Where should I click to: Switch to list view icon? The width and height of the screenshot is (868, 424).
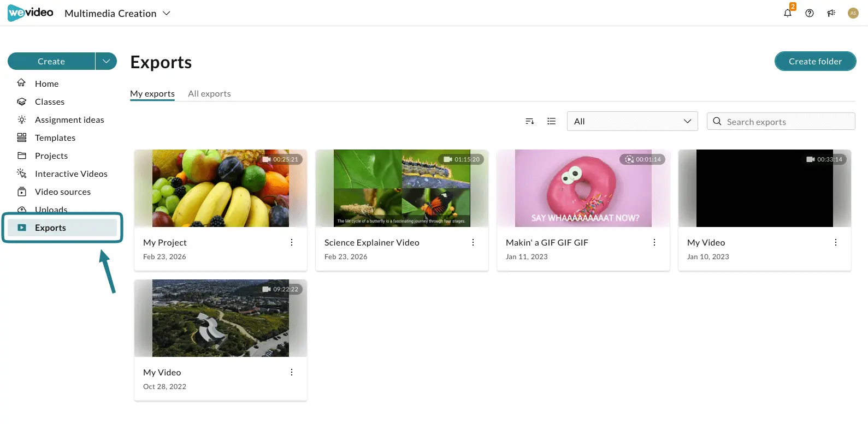click(552, 121)
